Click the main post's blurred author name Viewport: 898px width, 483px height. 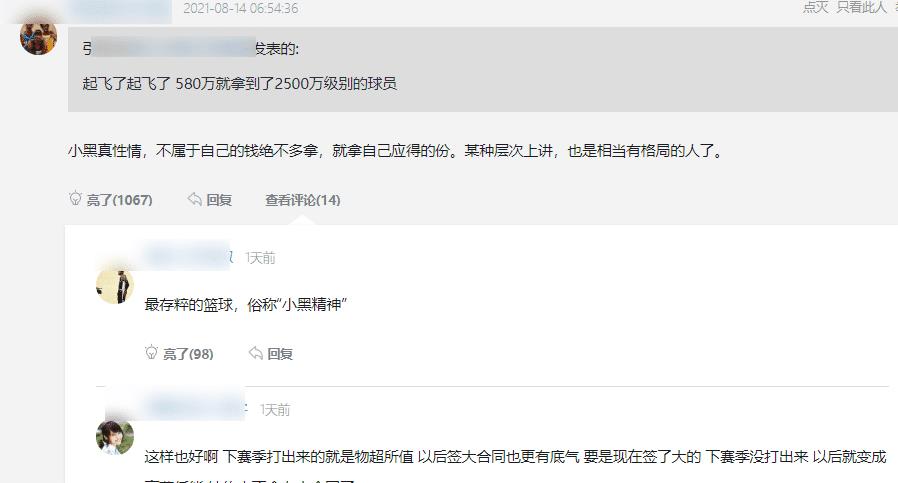tap(120, 9)
